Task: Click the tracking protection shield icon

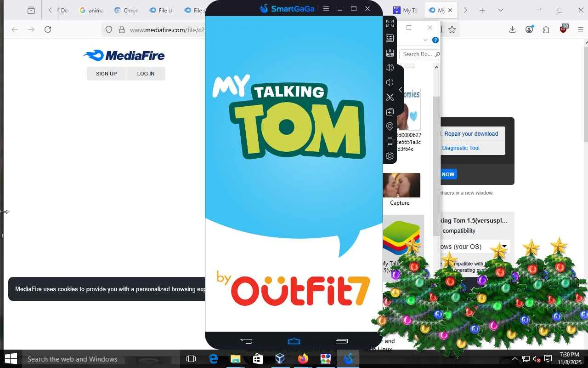Action: (x=109, y=29)
